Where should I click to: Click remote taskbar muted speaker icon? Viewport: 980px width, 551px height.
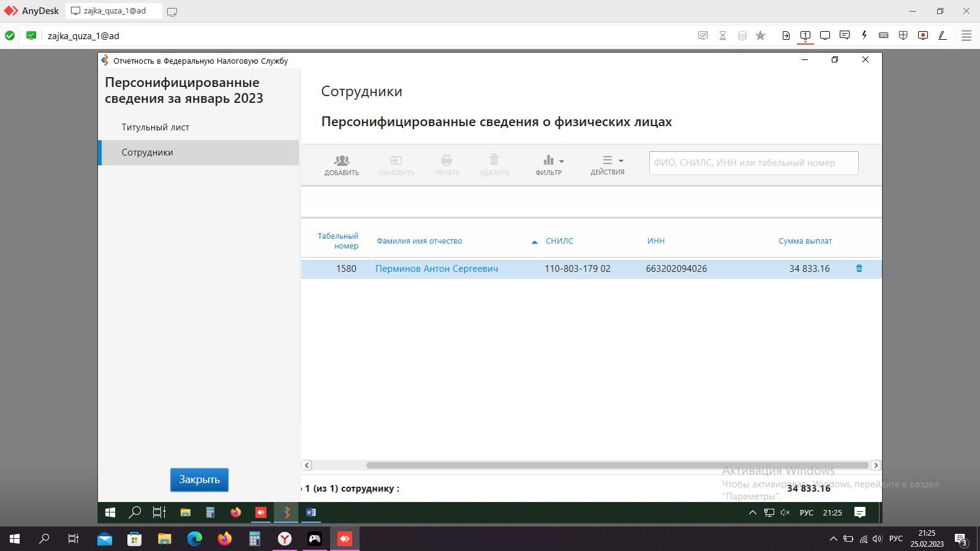tap(785, 512)
